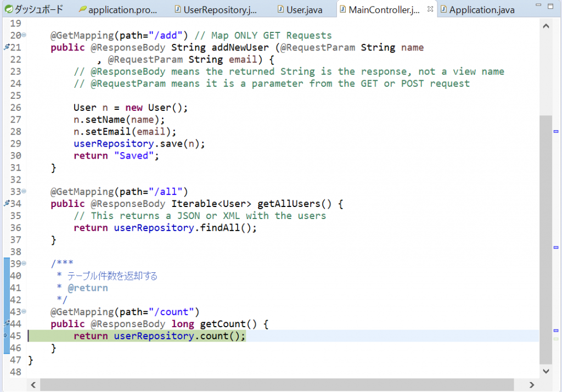Image resolution: width=562 pixels, height=392 pixels.
Task: Click the topmost blue overview ruler marker
Action: click(555, 132)
